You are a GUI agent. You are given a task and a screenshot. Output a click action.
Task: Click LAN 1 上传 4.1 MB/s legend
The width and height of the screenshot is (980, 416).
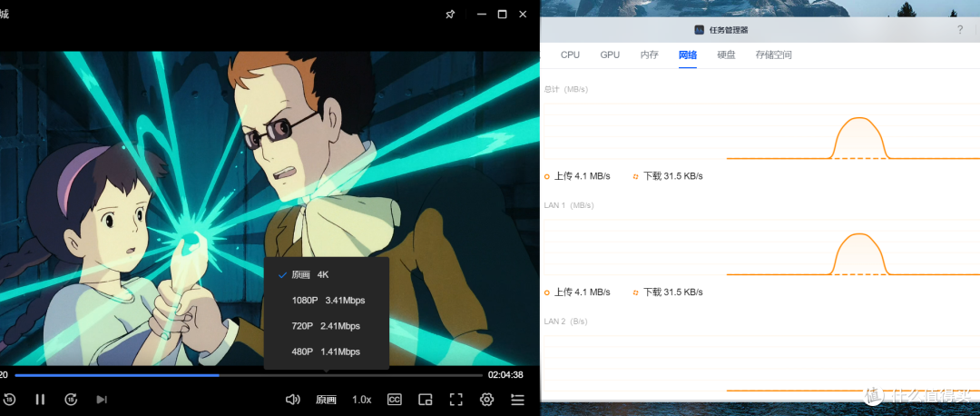coord(577,292)
